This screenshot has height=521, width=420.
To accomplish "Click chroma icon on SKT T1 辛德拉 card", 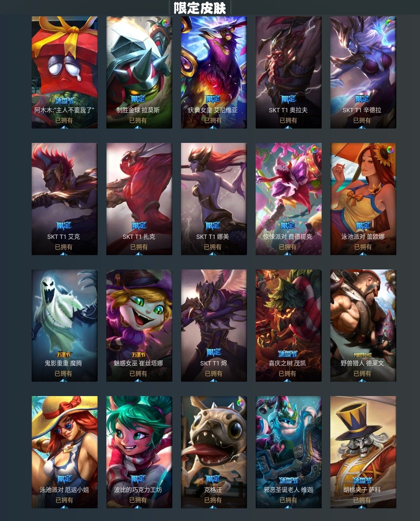I will (389, 23).
